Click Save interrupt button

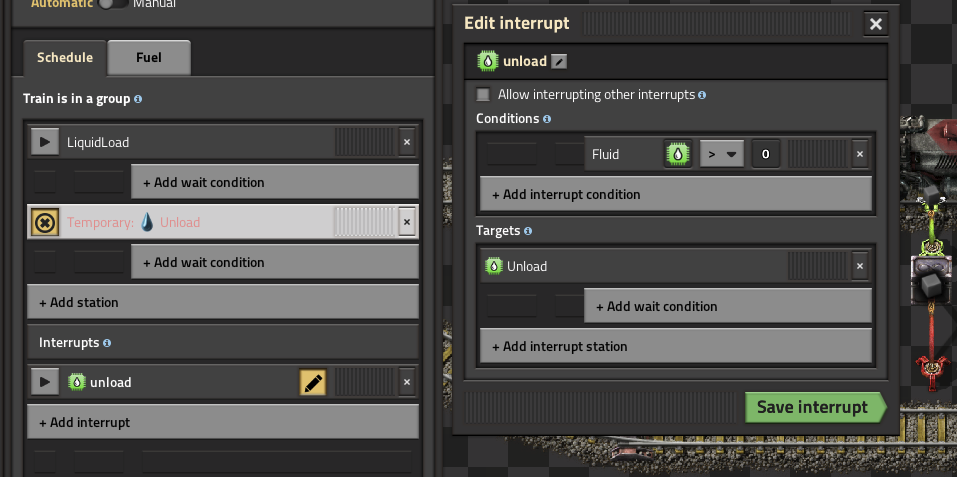tap(812, 407)
